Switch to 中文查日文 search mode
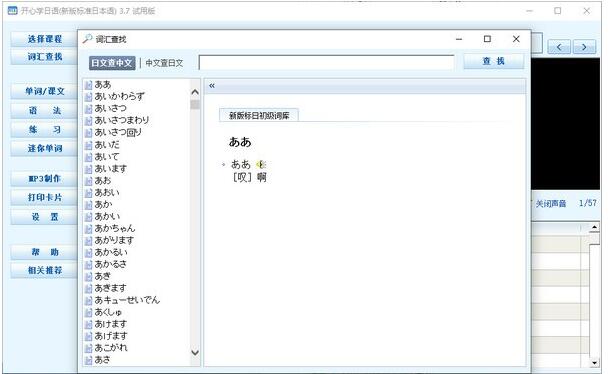The image size is (609, 374). tap(164, 63)
